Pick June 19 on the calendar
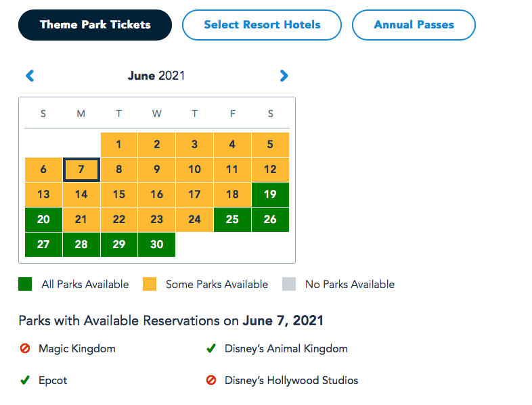This screenshot has width=532, height=405. pyautogui.click(x=270, y=195)
